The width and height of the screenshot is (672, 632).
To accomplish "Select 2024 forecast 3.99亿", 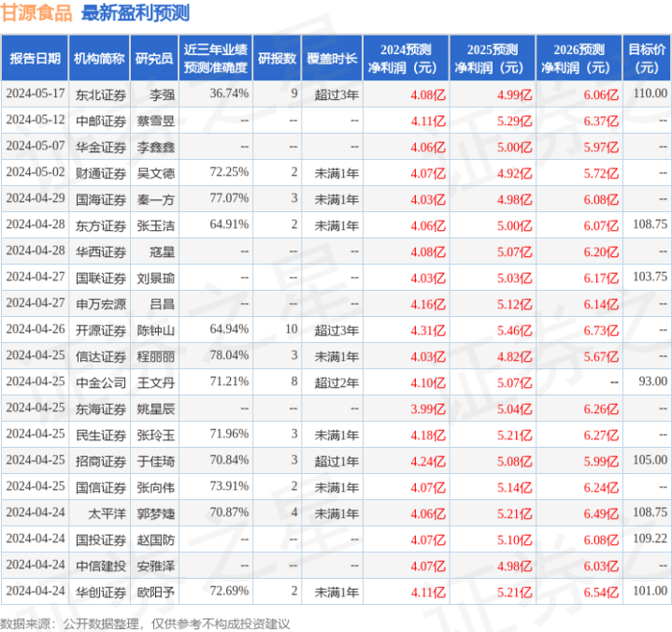I will (428, 409).
